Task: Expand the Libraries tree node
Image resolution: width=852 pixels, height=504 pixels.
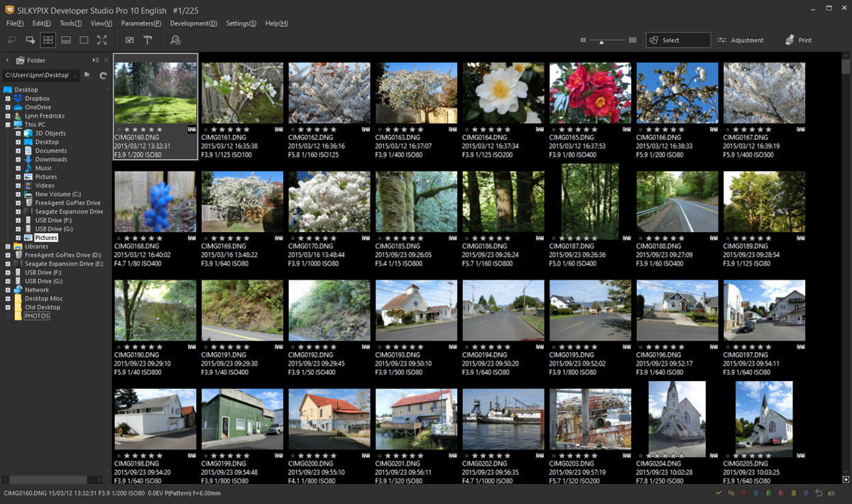Action: point(8,246)
